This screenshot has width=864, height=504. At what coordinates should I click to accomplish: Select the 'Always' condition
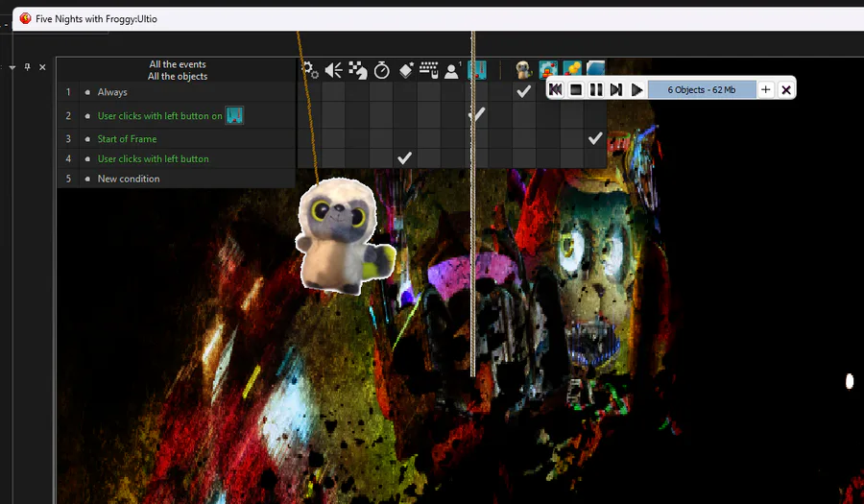click(112, 92)
